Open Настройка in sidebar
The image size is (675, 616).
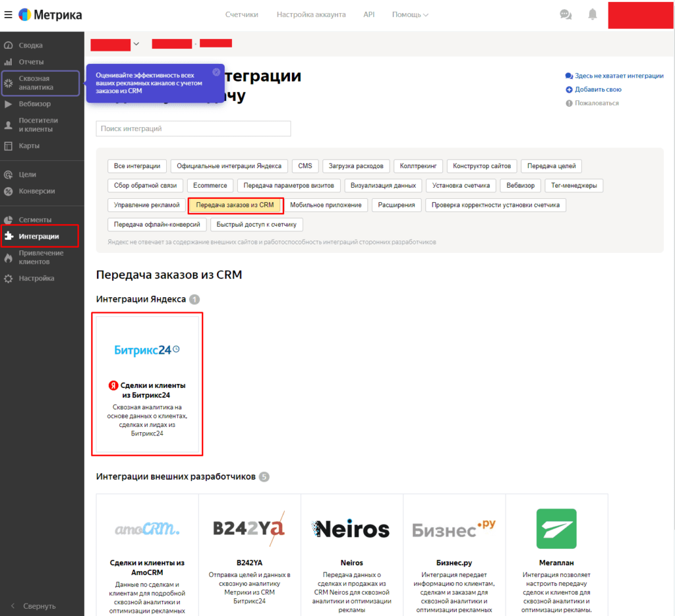(36, 279)
